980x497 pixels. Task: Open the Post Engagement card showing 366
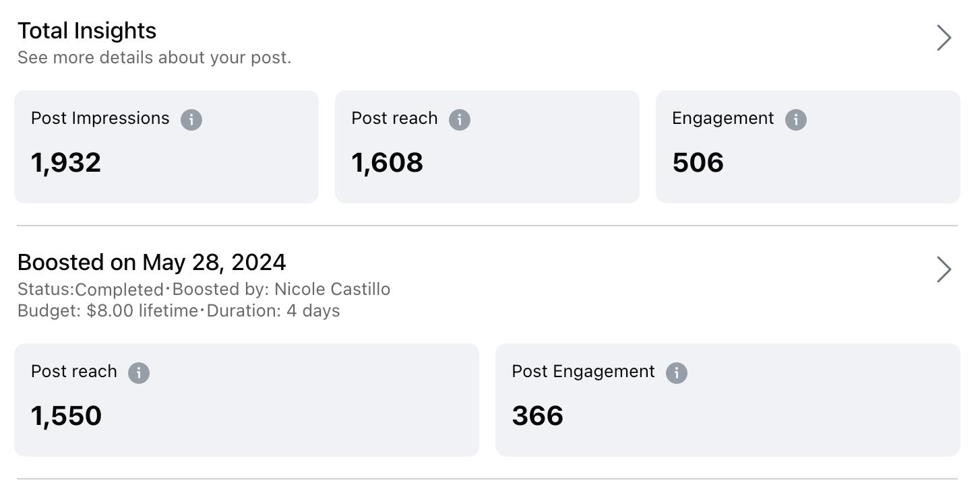[727, 400]
